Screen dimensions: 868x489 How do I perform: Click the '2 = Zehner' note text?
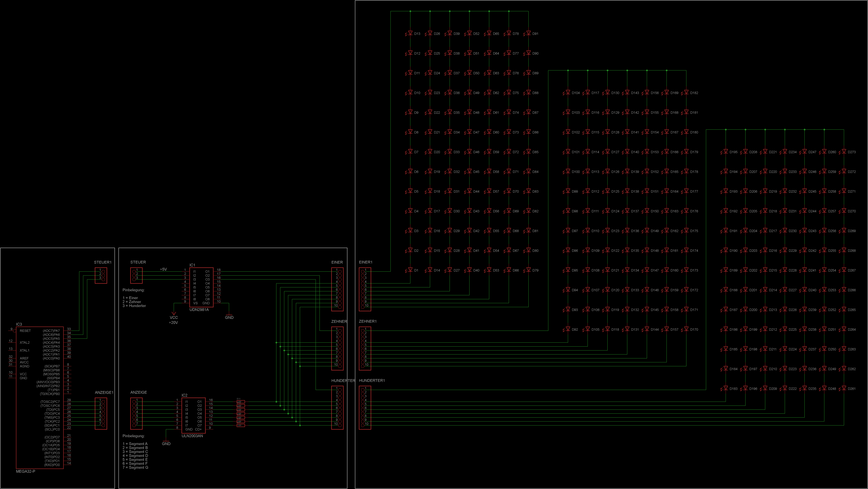pyautogui.click(x=132, y=302)
